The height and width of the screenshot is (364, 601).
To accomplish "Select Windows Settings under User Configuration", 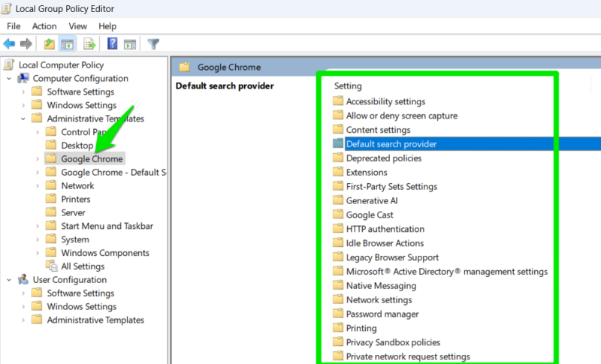I will (x=82, y=307).
